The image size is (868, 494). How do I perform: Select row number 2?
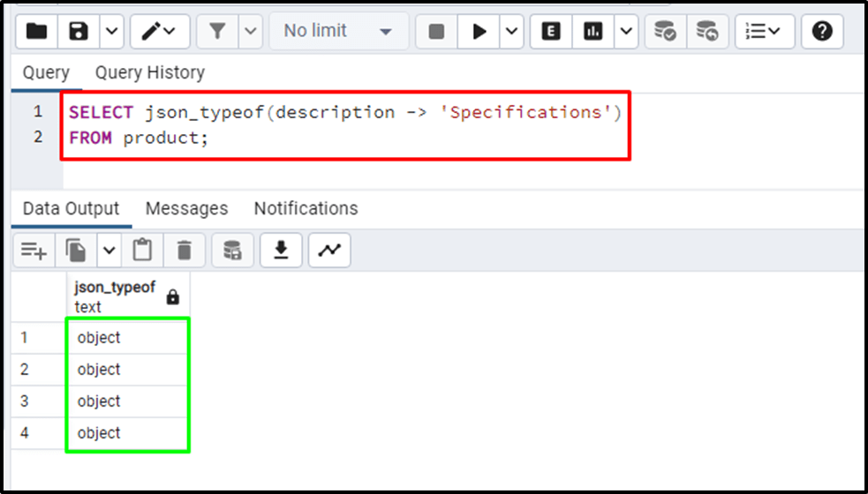25,370
